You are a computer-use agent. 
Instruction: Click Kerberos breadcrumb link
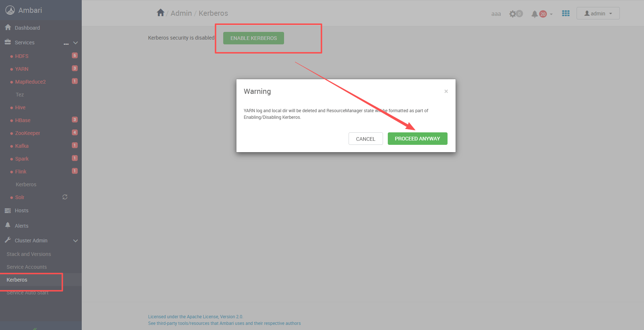[213, 13]
